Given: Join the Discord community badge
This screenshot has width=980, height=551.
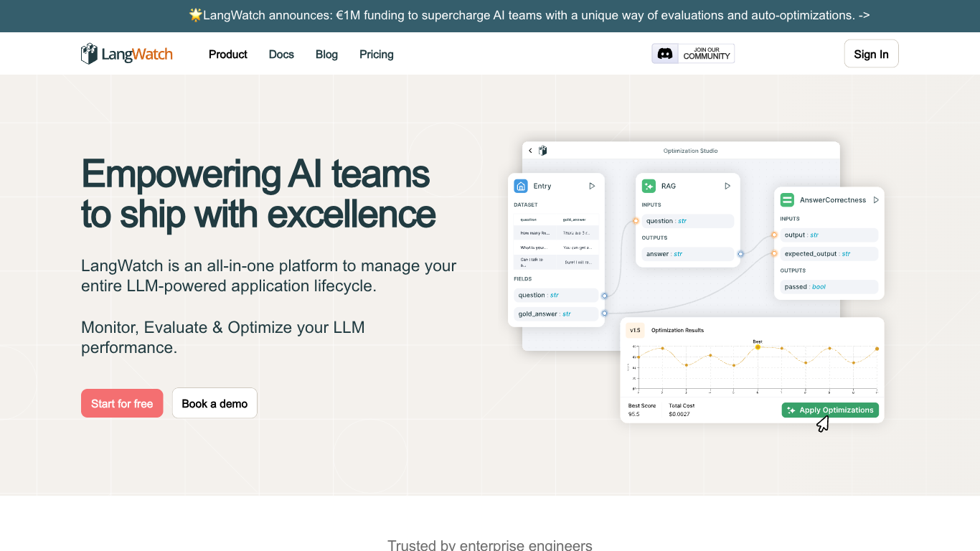Looking at the screenshot, I should click(693, 54).
